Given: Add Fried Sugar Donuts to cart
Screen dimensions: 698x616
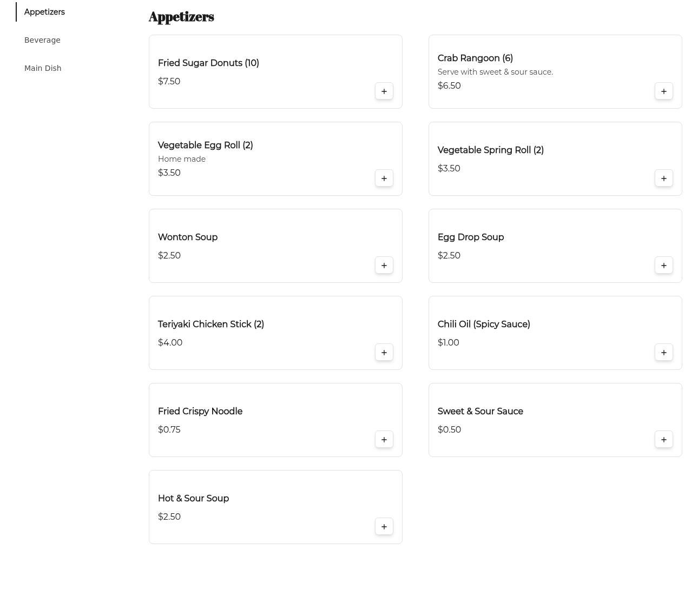Looking at the screenshot, I should [x=384, y=91].
